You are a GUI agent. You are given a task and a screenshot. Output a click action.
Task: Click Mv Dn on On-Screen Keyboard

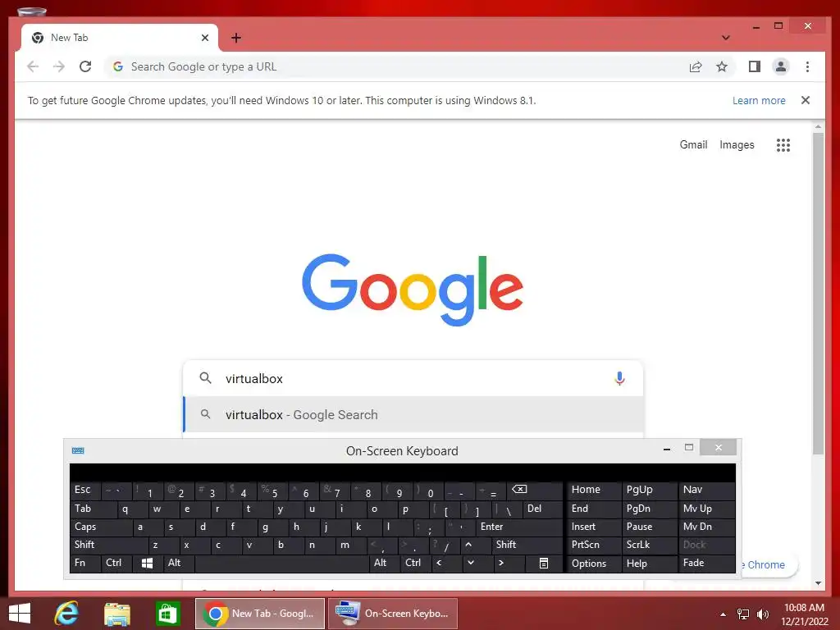pos(706,527)
